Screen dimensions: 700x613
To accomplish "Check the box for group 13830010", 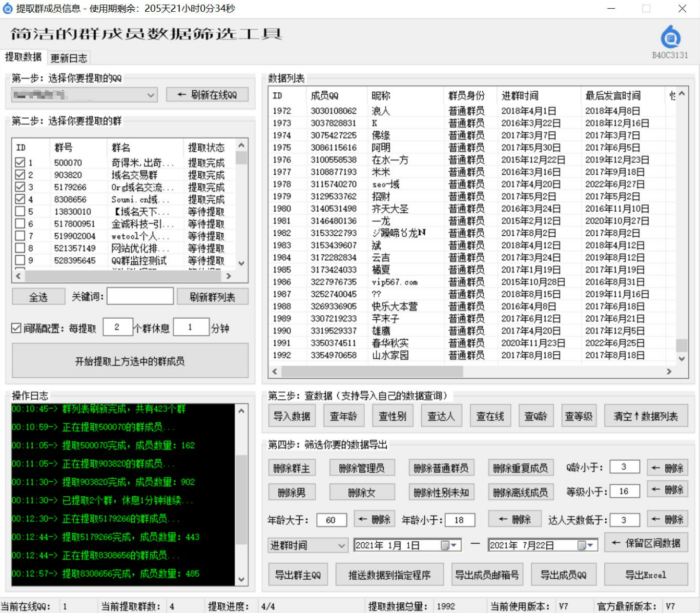I will point(20,211).
